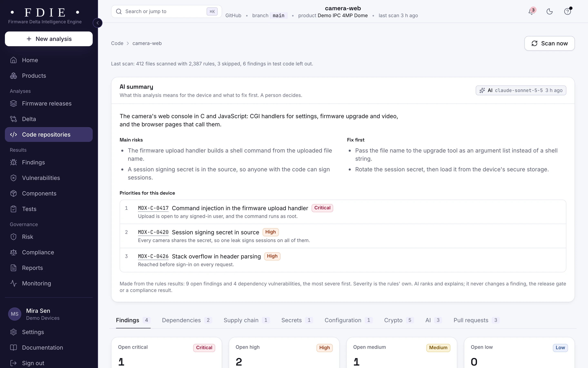The height and width of the screenshot is (368, 588).
Task: Open the Monitoring page
Action: pyautogui.click(x=49, y=283)
